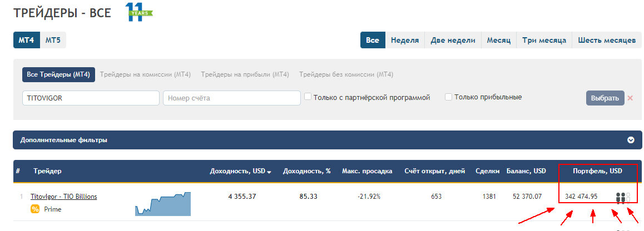Click the trades count 1381
Screen dimensions: 644x231
489,197
